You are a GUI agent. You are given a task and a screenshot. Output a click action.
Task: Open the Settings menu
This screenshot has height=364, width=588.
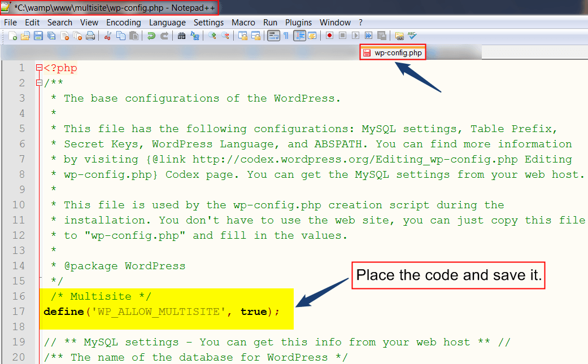click(x=208, y=23)
